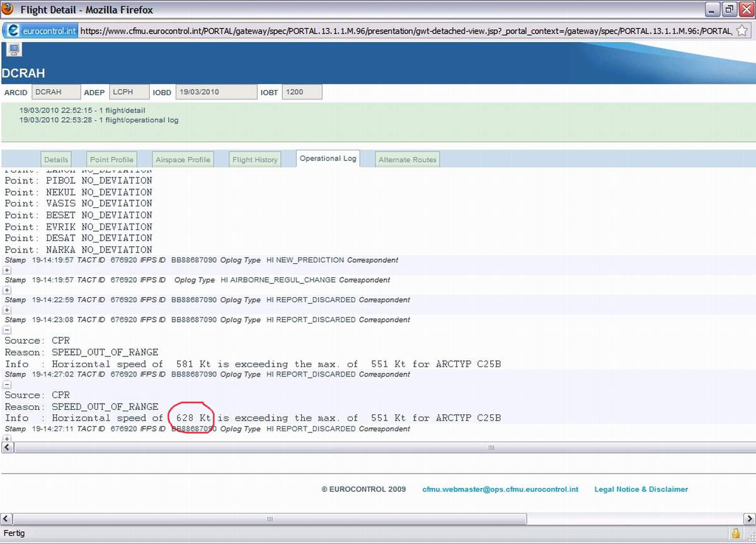This screenshot has width=756, height=544.
Task: Open the Airspace Profile tab
Action: (x=183, y=160)
